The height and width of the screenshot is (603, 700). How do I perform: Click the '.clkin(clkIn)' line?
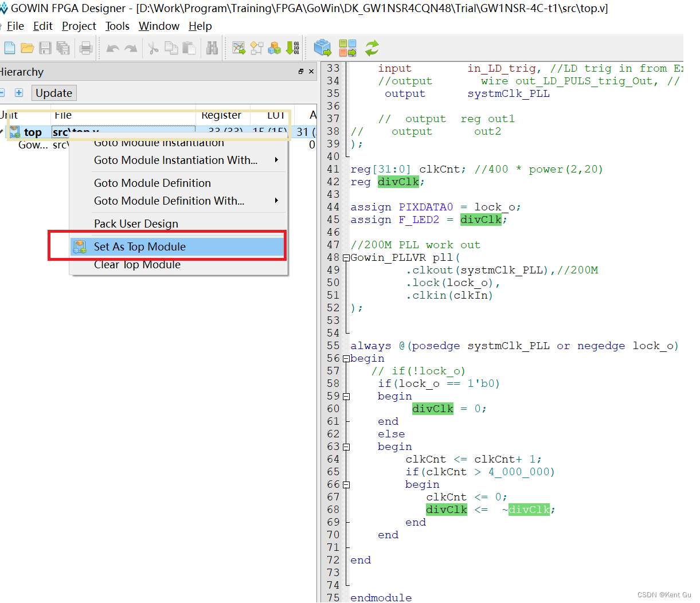point(449,295)
